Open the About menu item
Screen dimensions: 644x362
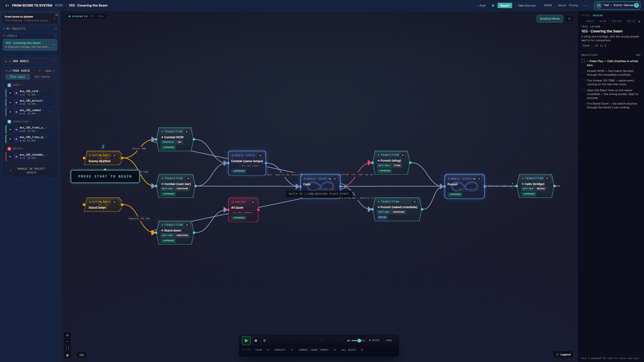(562, 6)
